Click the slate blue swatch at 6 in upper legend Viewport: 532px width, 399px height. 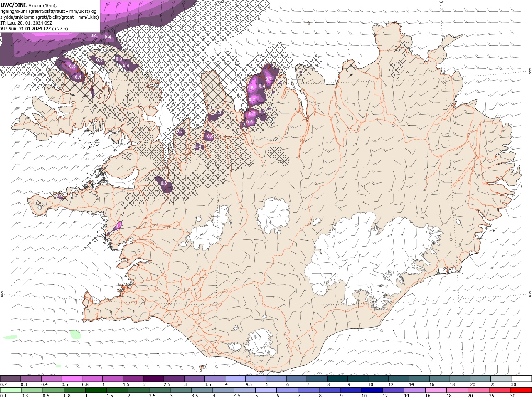pos(296,379)
